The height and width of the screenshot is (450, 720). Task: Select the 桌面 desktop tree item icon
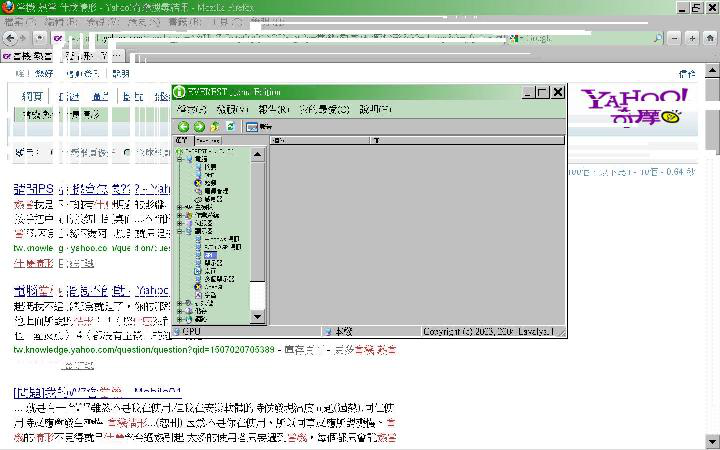tap(198, 271)
